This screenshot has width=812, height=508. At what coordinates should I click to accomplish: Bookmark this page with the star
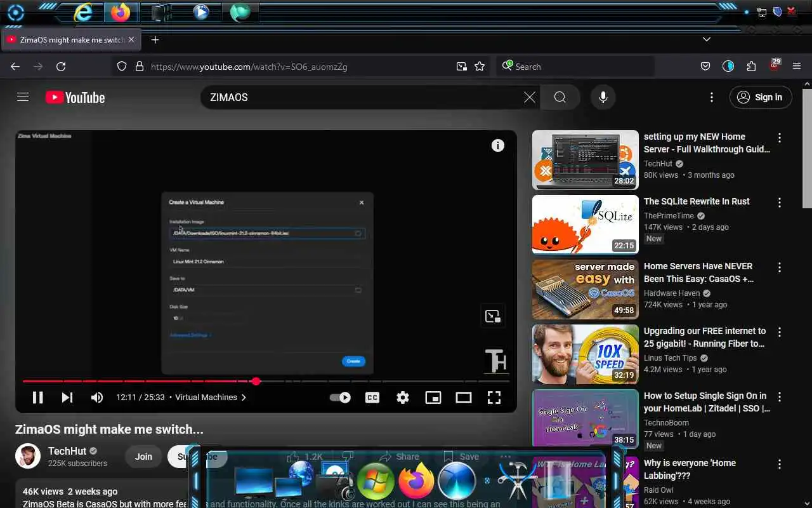(480, 67)
